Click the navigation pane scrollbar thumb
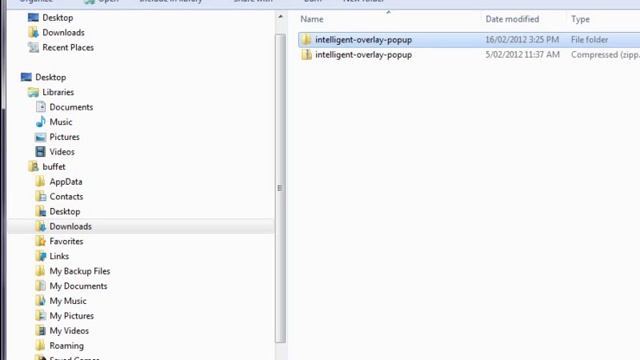 tap(280, 188)
